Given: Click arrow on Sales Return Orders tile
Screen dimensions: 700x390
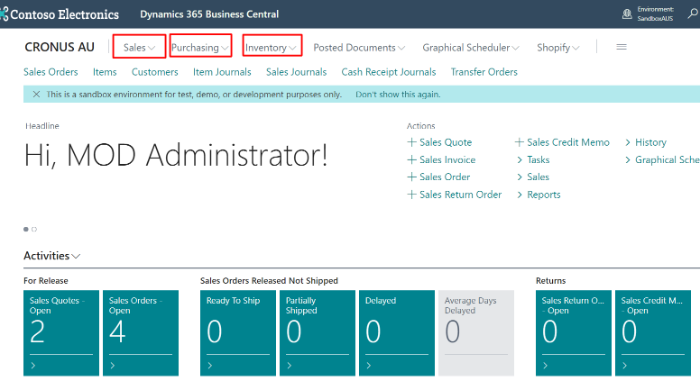Looking at the screenshot, I should (x=545, y=365).
